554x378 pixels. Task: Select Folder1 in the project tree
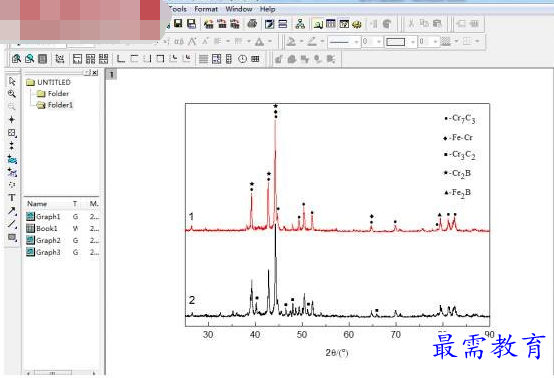55,105
